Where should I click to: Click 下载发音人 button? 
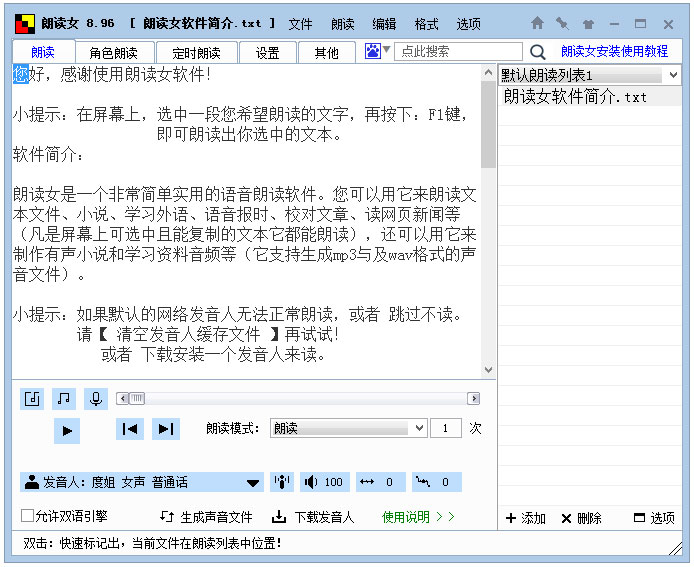(x=313, y=517)
